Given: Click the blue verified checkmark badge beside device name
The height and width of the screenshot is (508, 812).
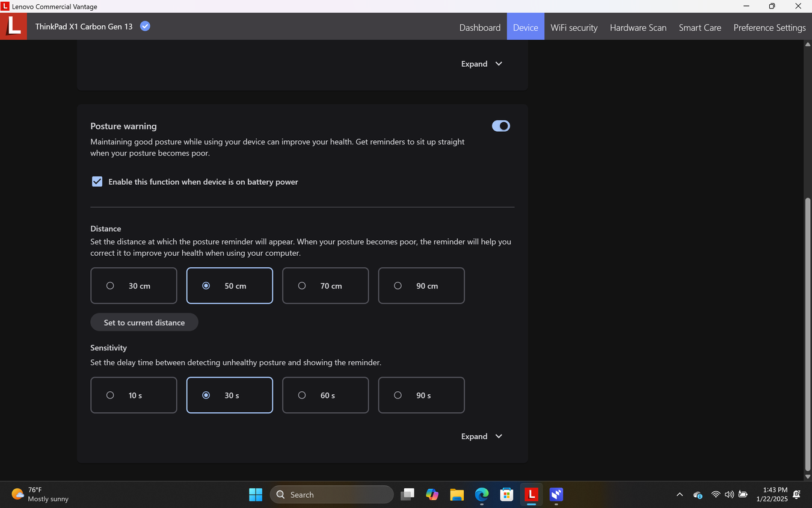Looking at the screenshot, I should [145, 26].
